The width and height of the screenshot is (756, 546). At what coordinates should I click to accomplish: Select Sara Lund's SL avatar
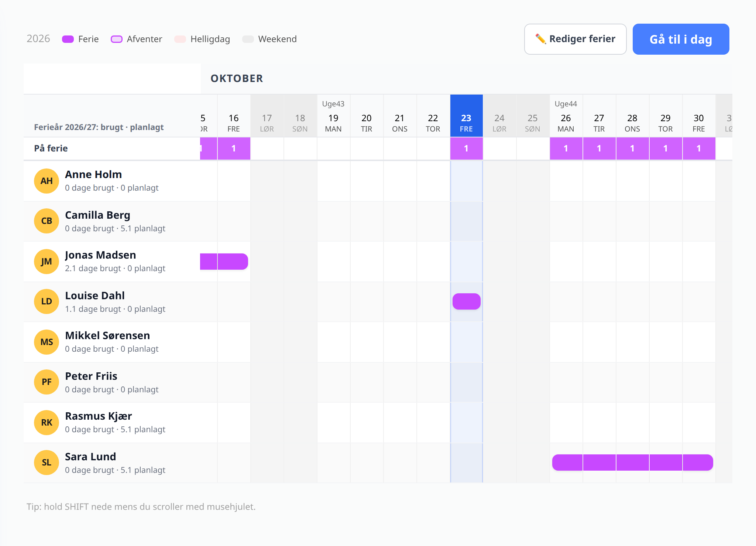(x=47, y=463)
